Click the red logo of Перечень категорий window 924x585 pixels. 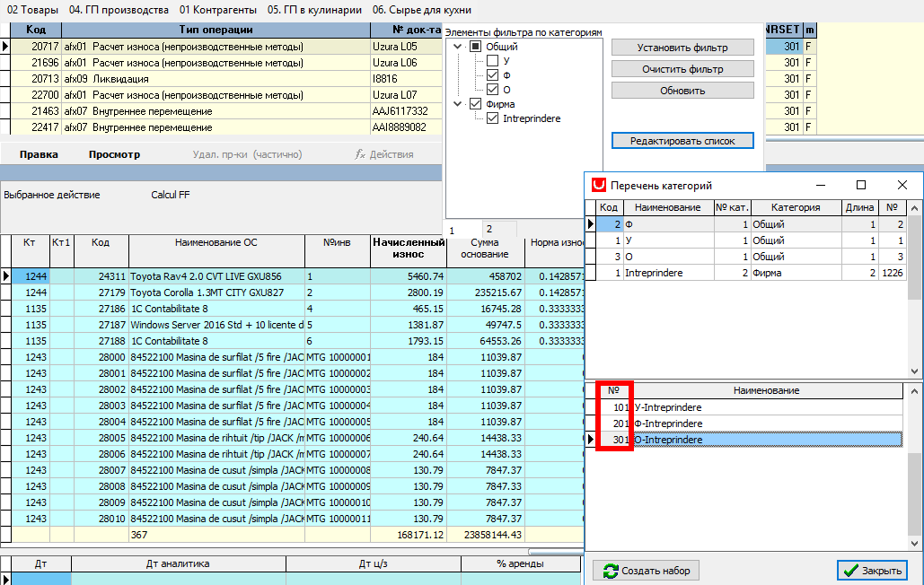click(599, 185)
